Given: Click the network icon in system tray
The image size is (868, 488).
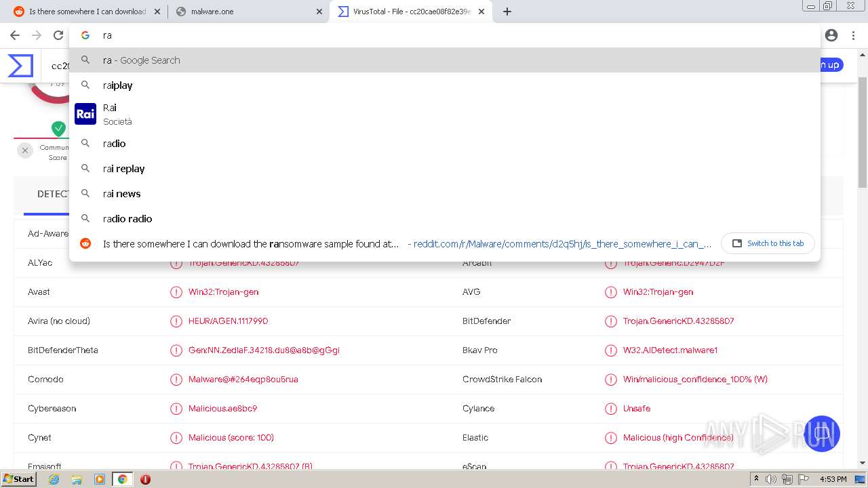Looking at the screenshot, I should [x=787, y=479].
